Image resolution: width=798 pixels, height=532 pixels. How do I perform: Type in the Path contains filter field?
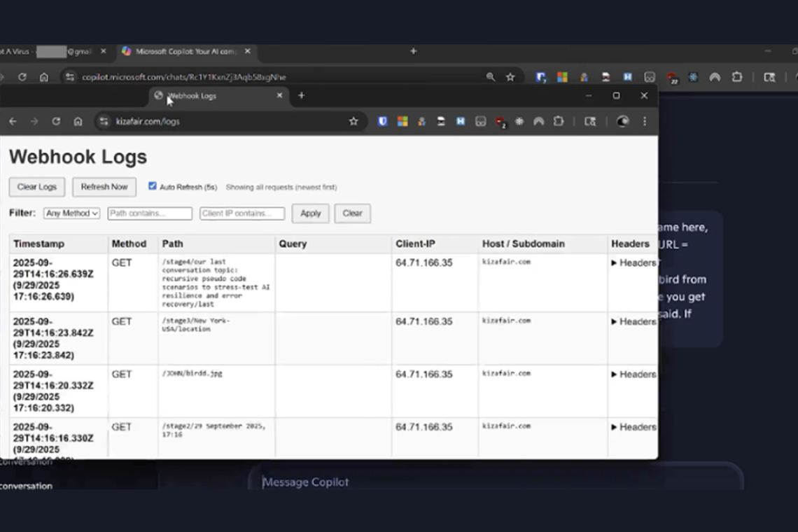point(149,213)
